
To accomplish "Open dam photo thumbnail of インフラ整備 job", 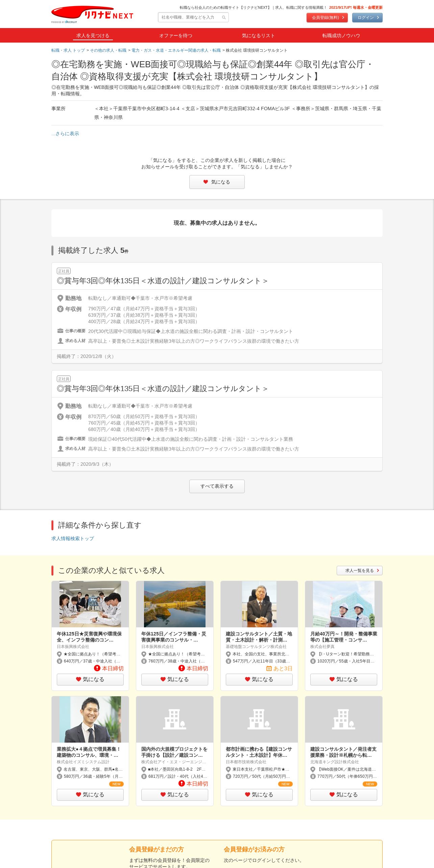I will tap(175, 604).
